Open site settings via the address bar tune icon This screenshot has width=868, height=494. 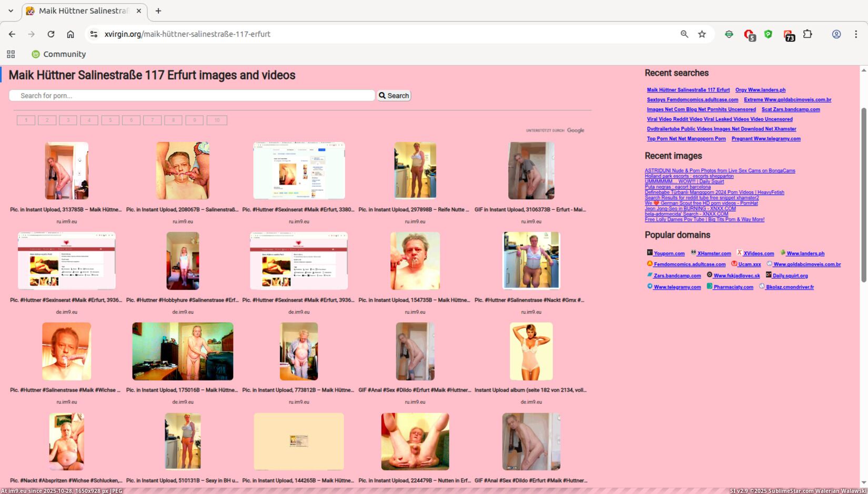[x=94, y=34]
